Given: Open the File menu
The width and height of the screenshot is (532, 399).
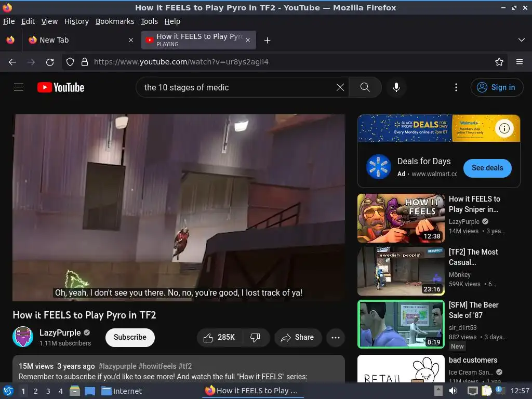Looking at the screenshot, I should click(9, 21).
